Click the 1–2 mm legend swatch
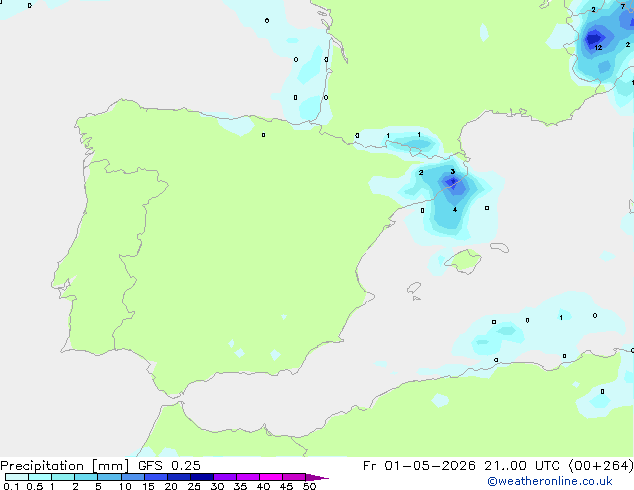The width and height of the screenshot is (634, 490). click(63, 477)
